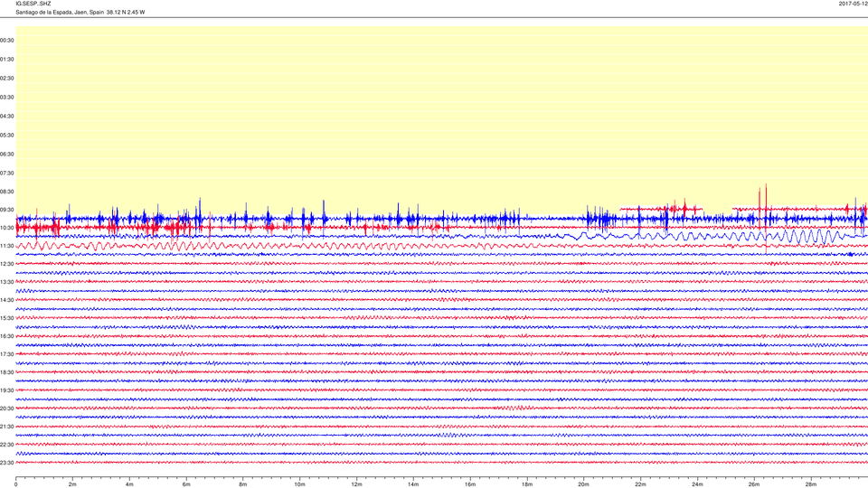This screenshot has height=488, width=868.
Task: Select the 01:30 time label
Action: coord(7,60)
